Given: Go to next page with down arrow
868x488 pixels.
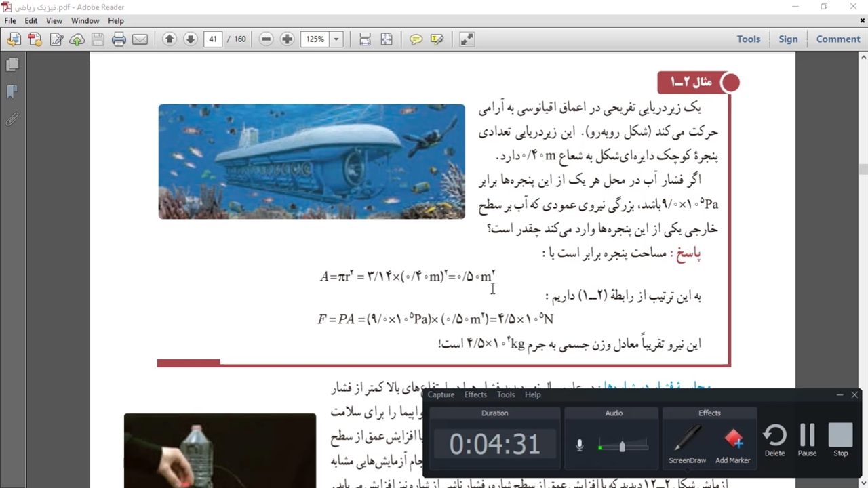Looking at the screenshot, I should 191,39.
